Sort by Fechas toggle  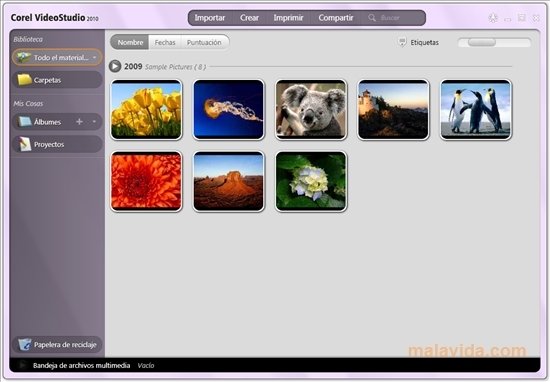tap(165, 42)
